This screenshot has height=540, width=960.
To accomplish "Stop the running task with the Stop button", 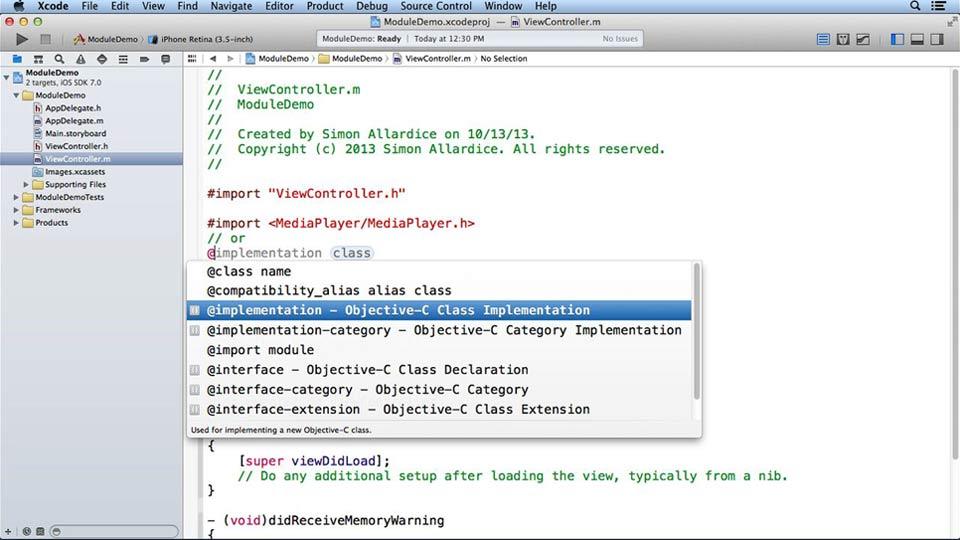I will [x=45, y=39].
